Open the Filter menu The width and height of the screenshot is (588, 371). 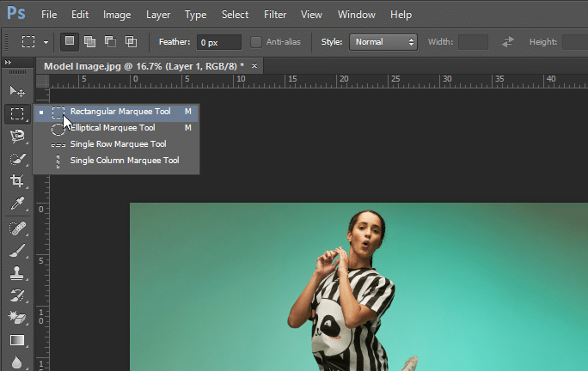pos(275,15)
